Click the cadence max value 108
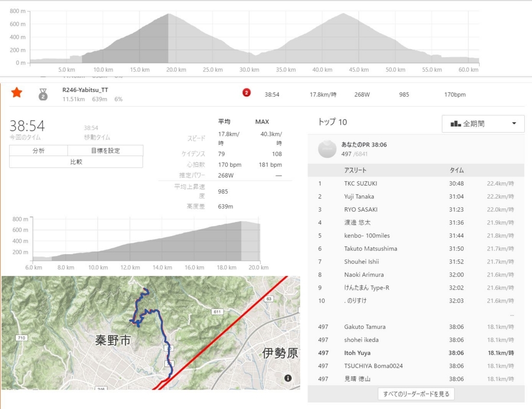The width and height of the screenshot is (532, 409). point(277,154)
